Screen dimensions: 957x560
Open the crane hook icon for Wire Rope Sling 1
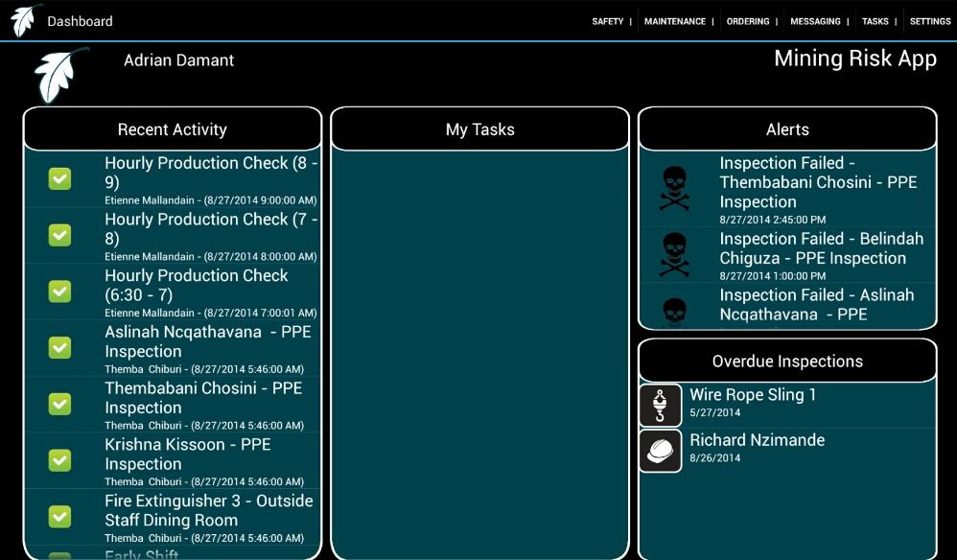click(x=661, y=406)
